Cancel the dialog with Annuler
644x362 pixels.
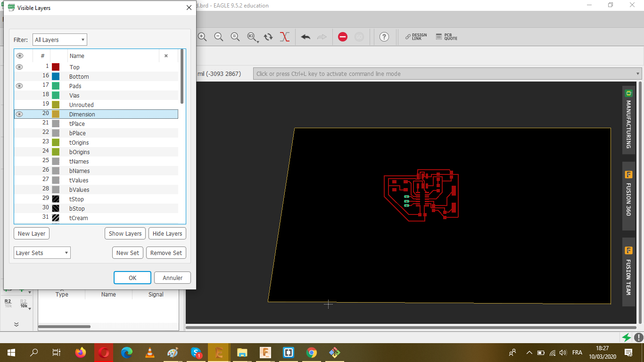(x=173, y=278)
